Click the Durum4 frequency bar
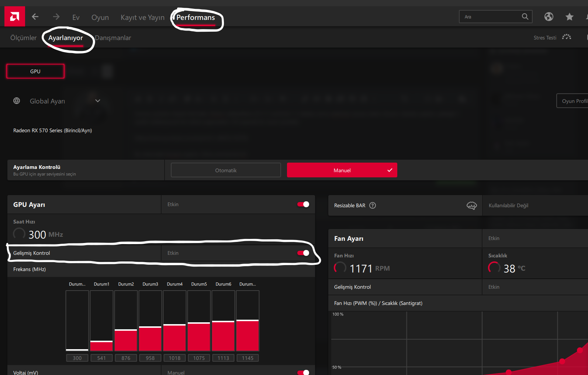The height and width of the screenshot is (375, 588). (174, 321)
